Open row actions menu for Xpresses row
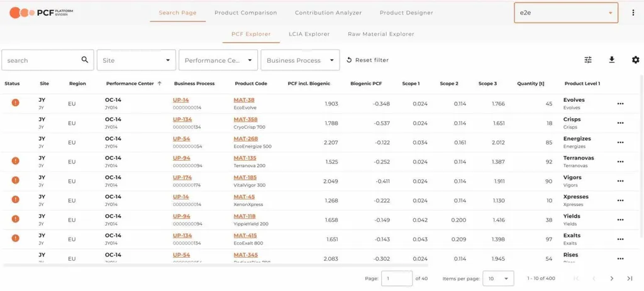 coord(620,200)
